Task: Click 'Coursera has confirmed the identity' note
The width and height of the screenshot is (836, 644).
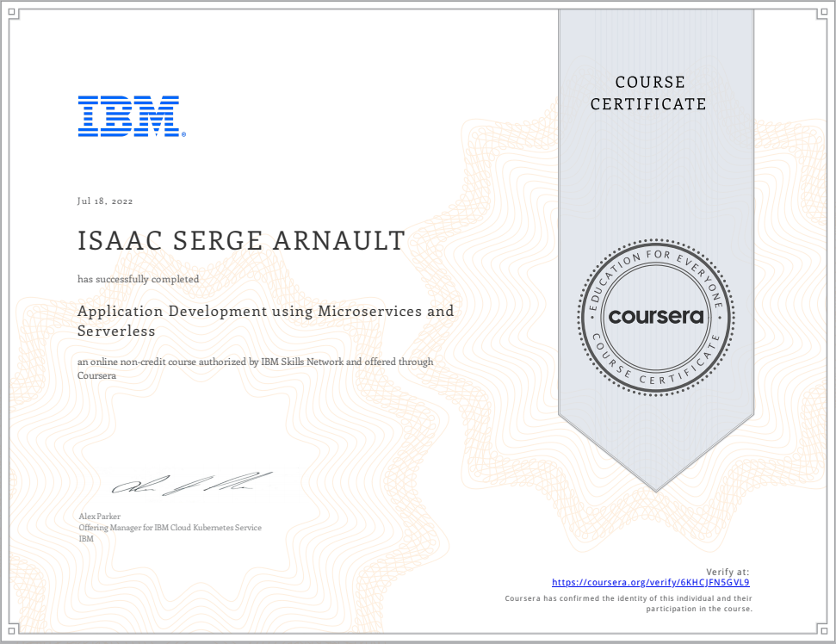Action: click(x=629, y=604)
